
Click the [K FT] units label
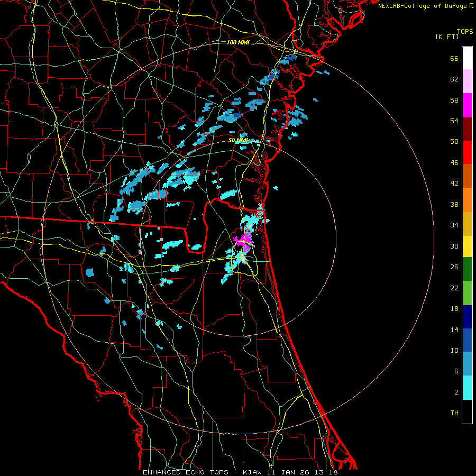[x=447, y=37]
